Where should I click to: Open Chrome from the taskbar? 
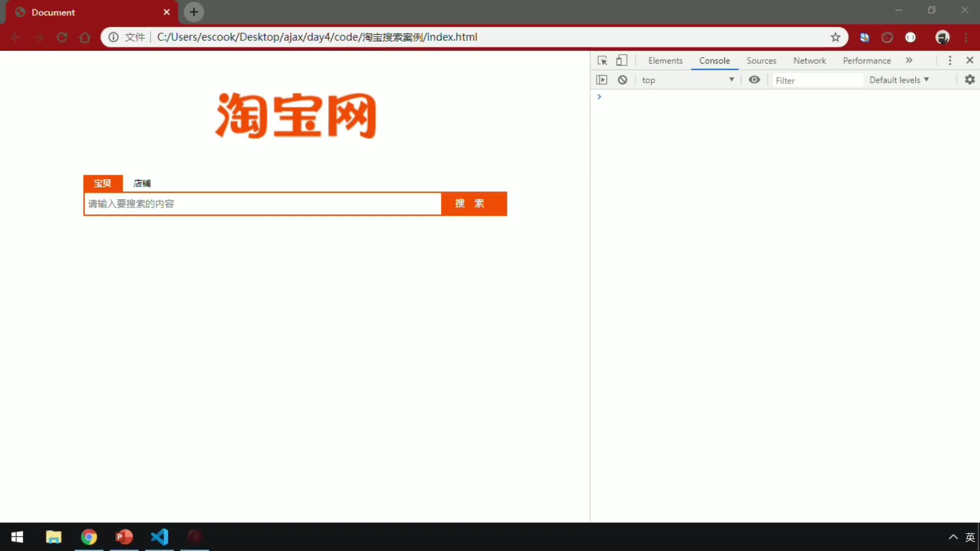(89, 537)
